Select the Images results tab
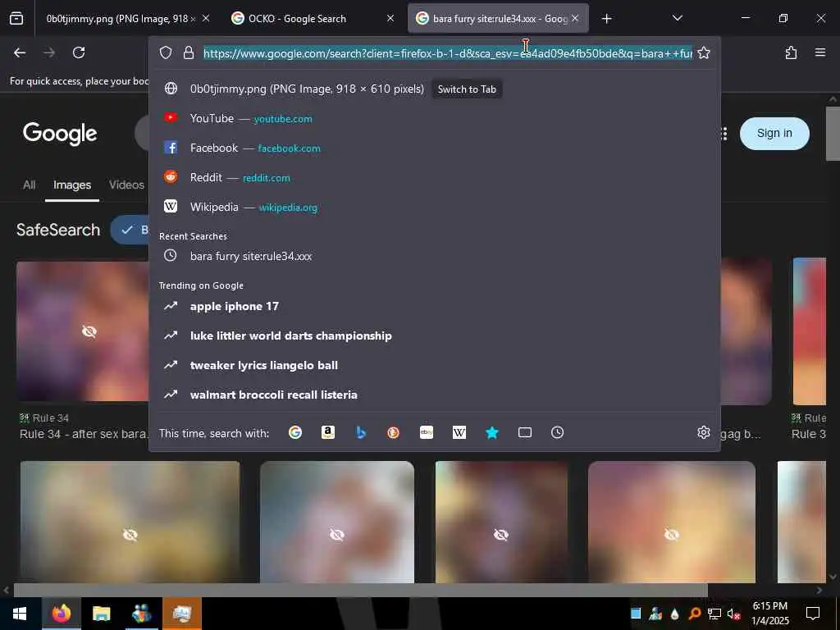 72,185
